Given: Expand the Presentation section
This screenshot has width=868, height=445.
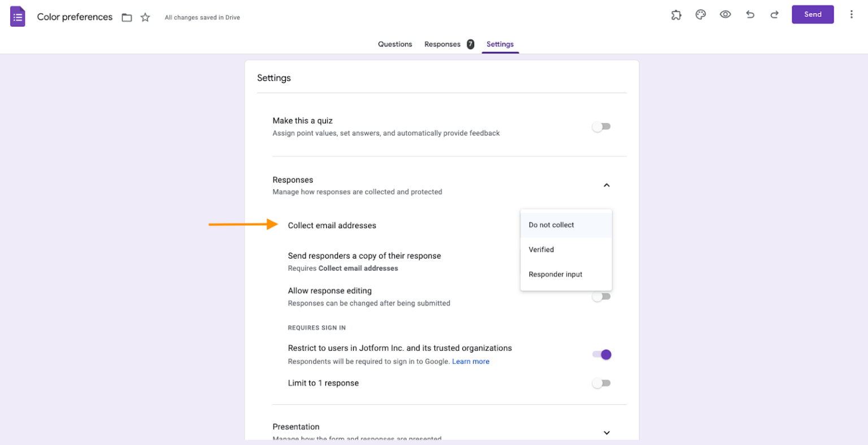Looking at the screenshot, I should [606, 433].
